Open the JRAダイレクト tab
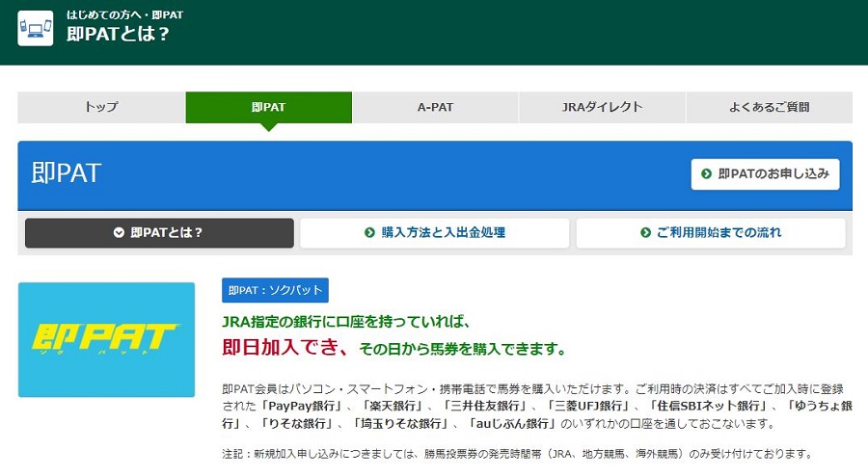 tap(602, 107)
